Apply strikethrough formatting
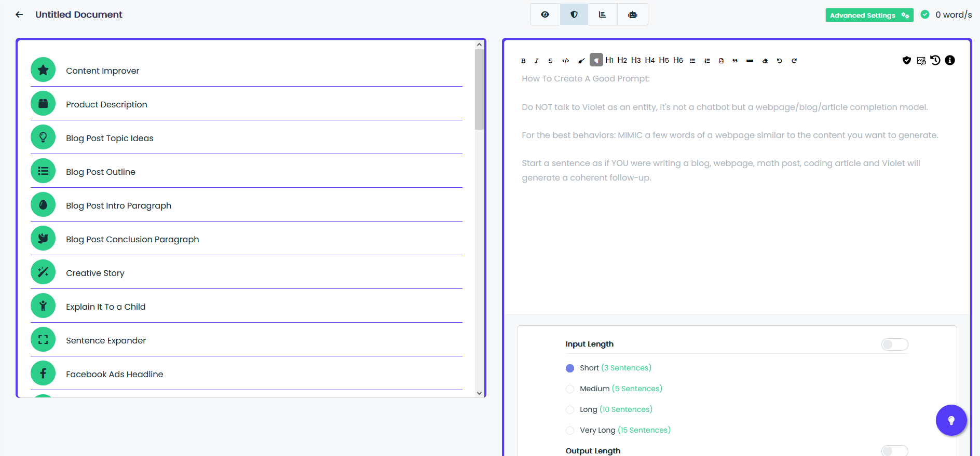 click(550, 61)
